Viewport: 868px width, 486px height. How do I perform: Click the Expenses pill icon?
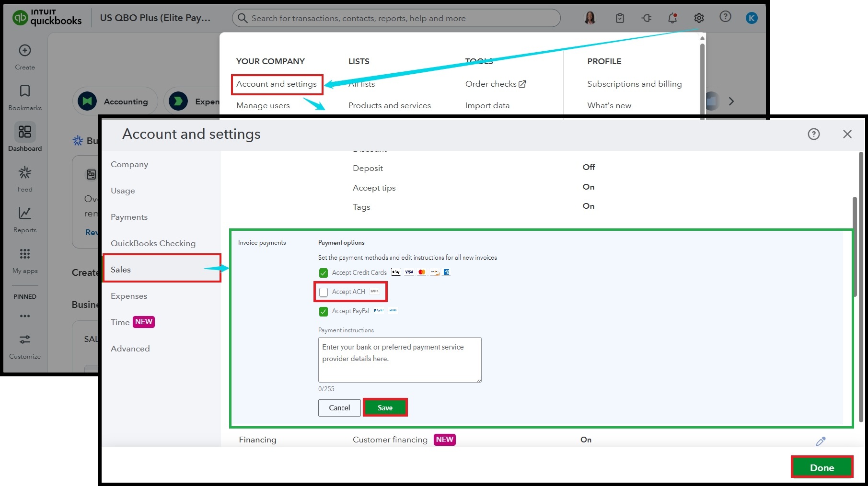click(x=178, y=102)
